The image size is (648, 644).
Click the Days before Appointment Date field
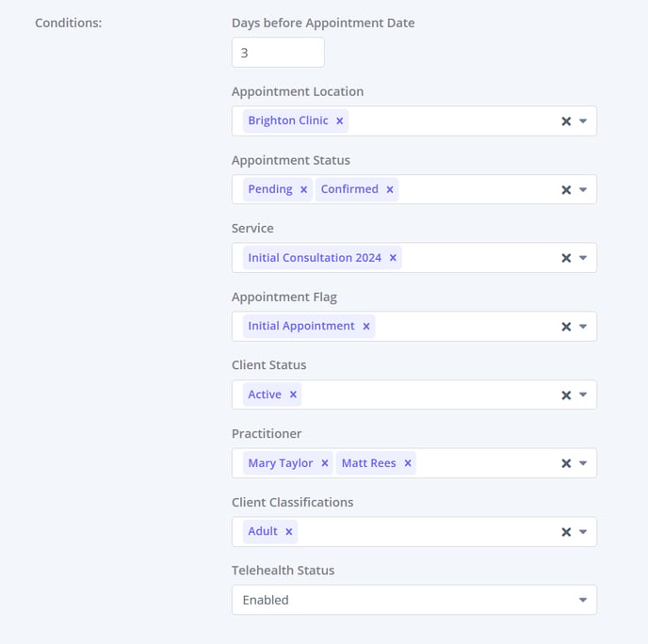click(278, 53)
